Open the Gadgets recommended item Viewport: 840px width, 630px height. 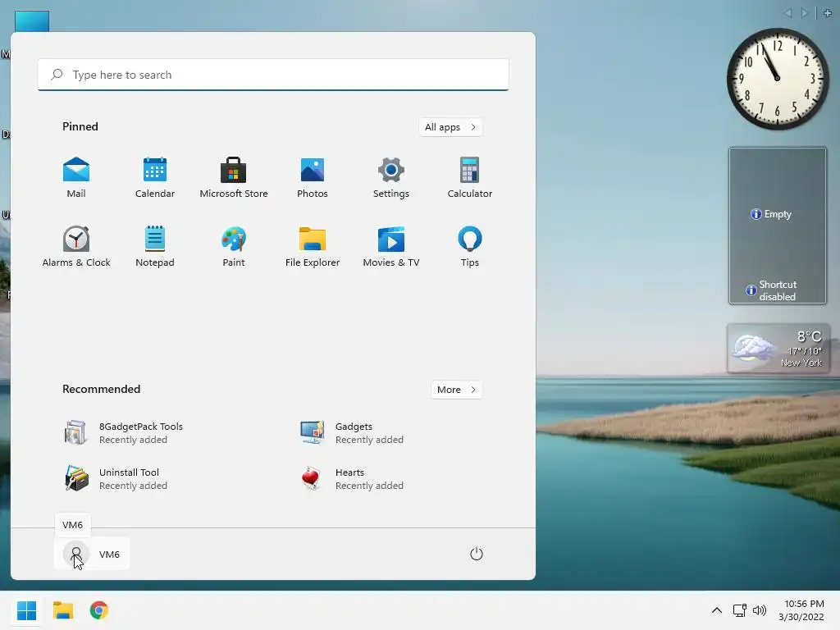click(352, 433)
